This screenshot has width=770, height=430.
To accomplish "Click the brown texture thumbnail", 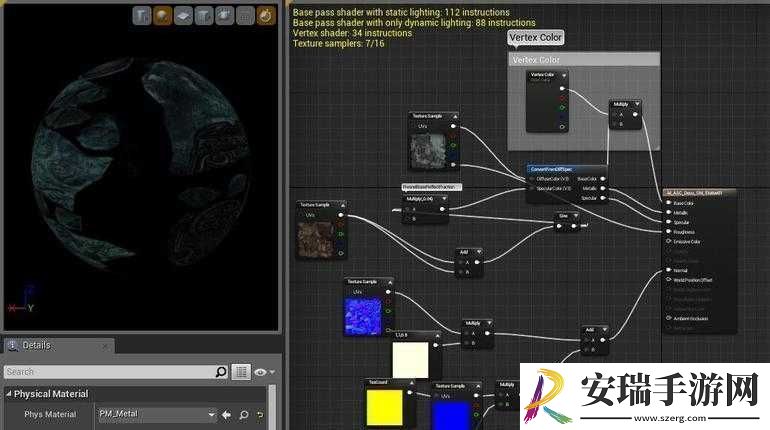I will [x=316, y=239].
